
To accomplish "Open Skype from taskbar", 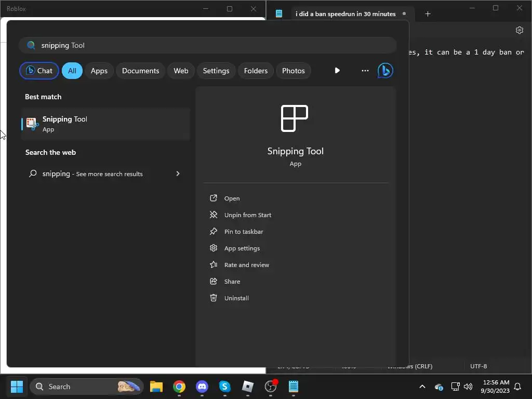I will click(x=224, y=387).
